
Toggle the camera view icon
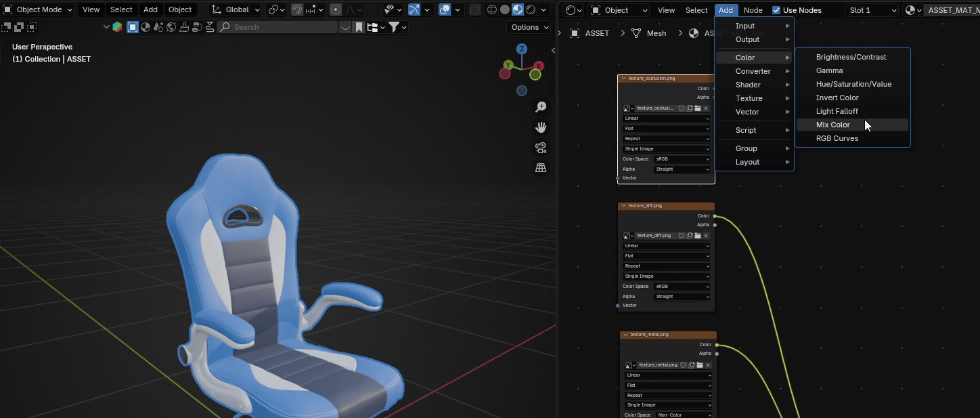point(541,148)
